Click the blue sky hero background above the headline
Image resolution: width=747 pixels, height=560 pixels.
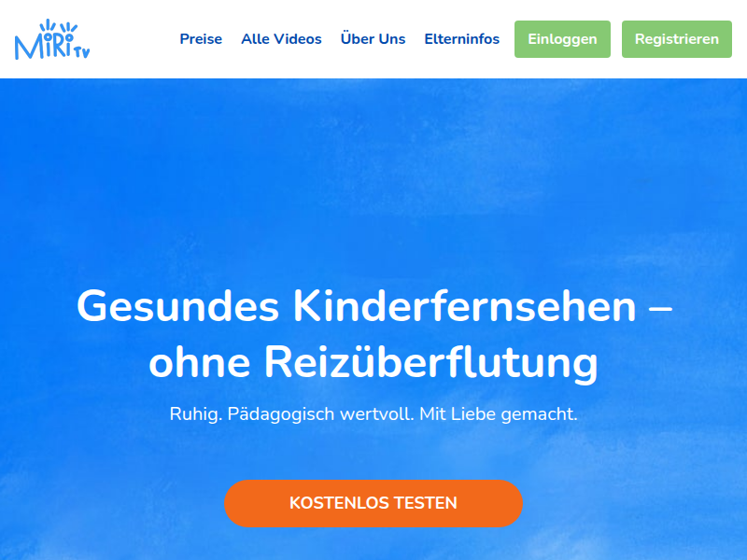373,181
